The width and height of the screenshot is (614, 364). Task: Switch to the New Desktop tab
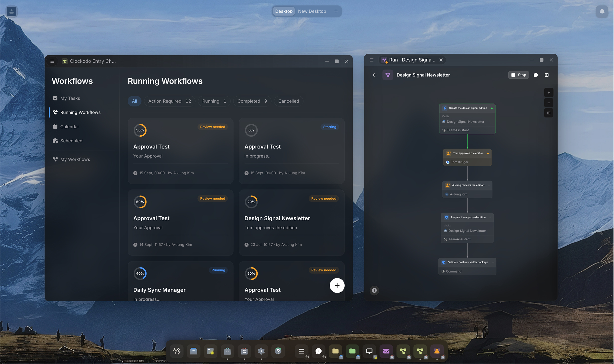312,11
